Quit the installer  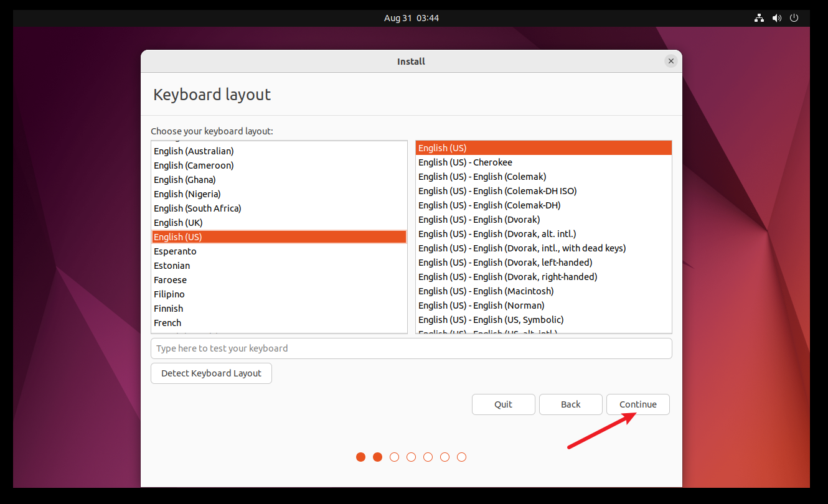click(x=504, y=404)
